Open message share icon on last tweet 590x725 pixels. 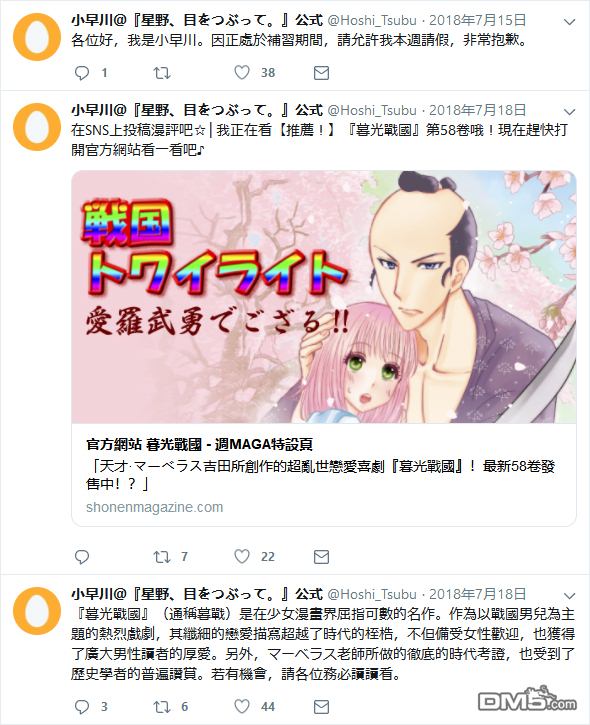tap(321, 707)
